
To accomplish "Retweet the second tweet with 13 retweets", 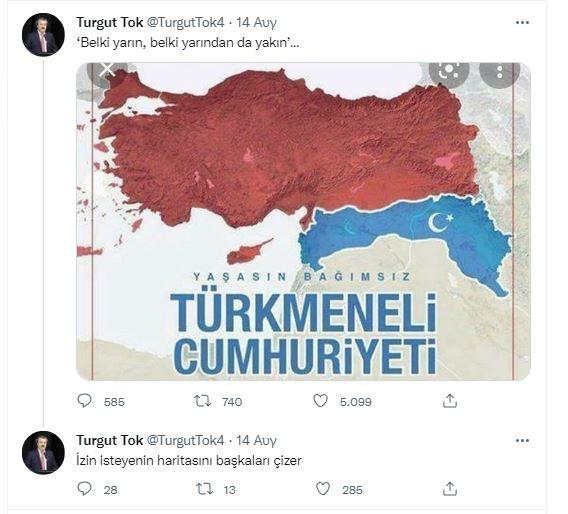I will 204,489.
